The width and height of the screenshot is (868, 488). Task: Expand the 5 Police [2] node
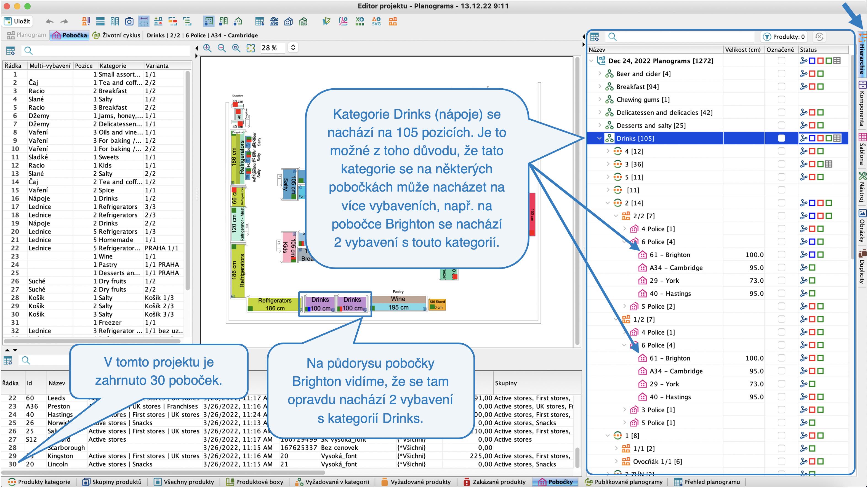coord(624,306)
